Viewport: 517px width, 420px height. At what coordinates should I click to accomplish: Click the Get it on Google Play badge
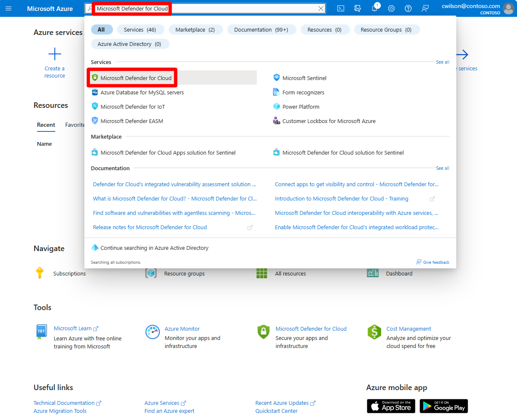pyautogui.click(x=444, y=406)
